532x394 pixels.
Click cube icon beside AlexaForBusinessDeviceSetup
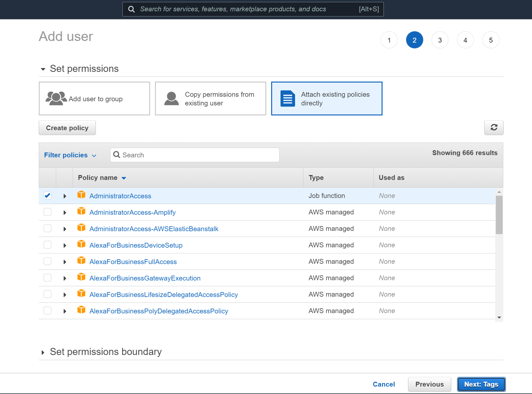(x=81, y=244)
